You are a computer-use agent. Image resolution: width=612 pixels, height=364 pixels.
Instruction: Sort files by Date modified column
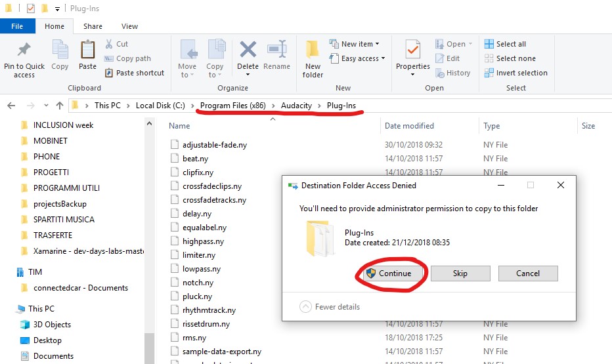[x=409, y=126]
